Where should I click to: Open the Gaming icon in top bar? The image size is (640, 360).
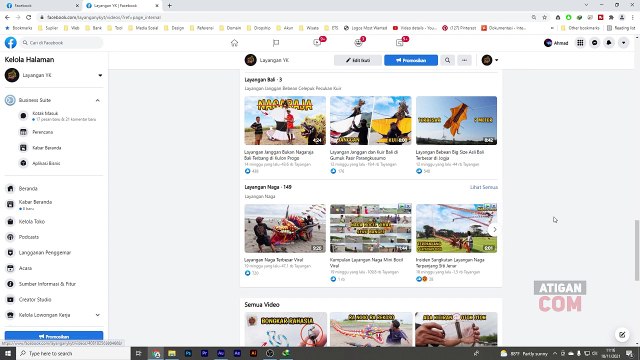click(x=400, y=42)
